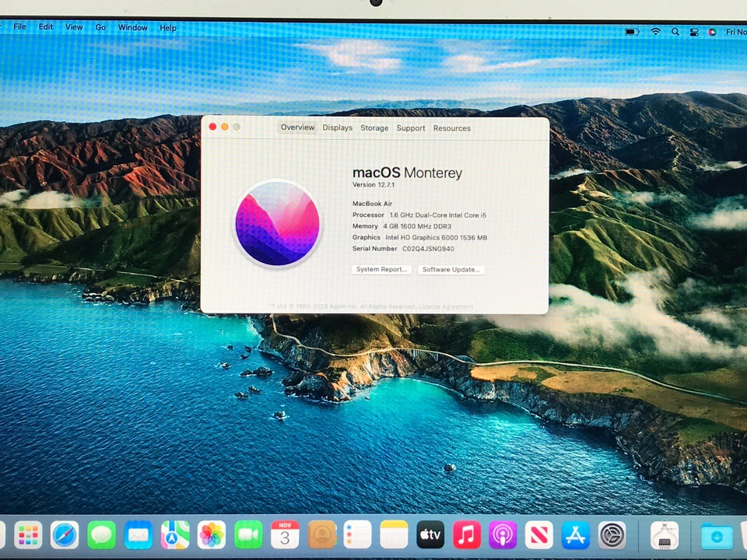Select serial number C02Q4JSNG940
Viewport: 747px width, 560px height.
(x=428, y=249)
